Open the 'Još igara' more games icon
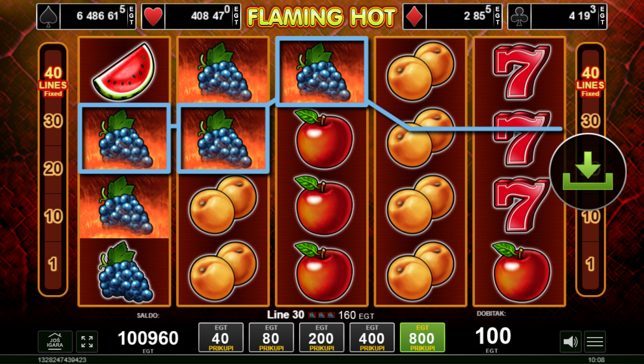This screenshot has width=644, height=364. [x=55, y=341]
